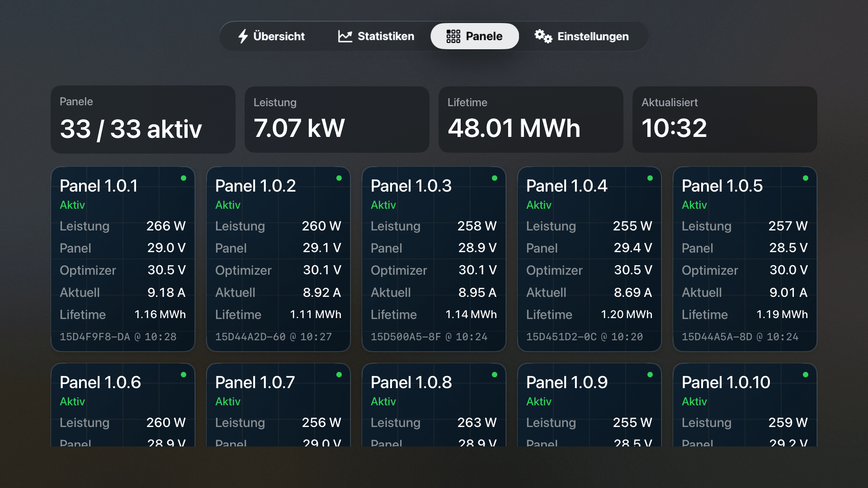The image size is (868, 488).
Task: Click the '33 / 33 aktiv' summary value
Action: [x=131, y=129]
